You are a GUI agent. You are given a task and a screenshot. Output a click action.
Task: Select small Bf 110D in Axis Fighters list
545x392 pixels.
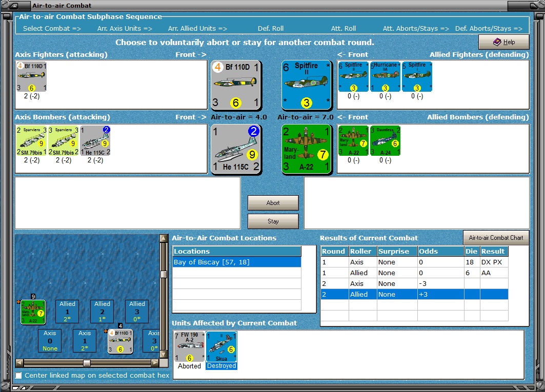31,77
